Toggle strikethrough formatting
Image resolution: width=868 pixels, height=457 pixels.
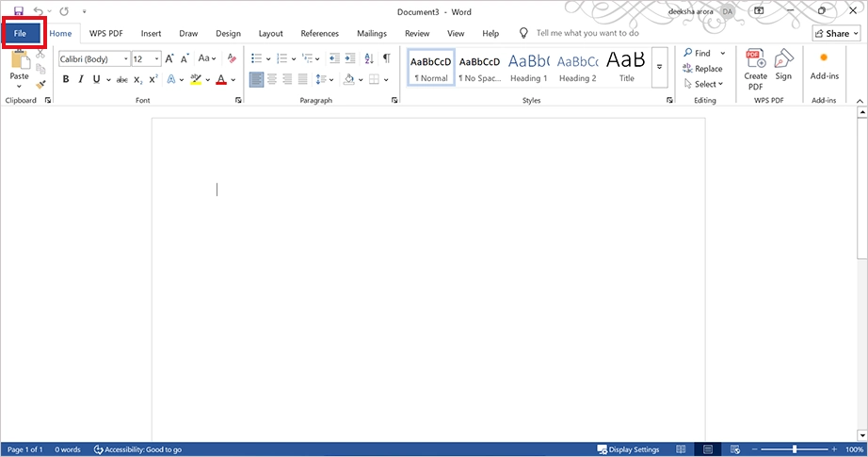[x=122, y=80]
